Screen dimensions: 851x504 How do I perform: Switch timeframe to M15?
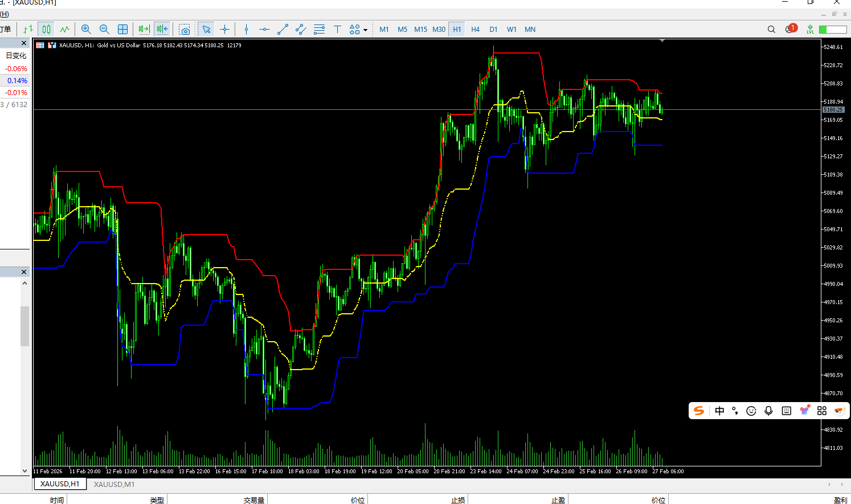421,29
